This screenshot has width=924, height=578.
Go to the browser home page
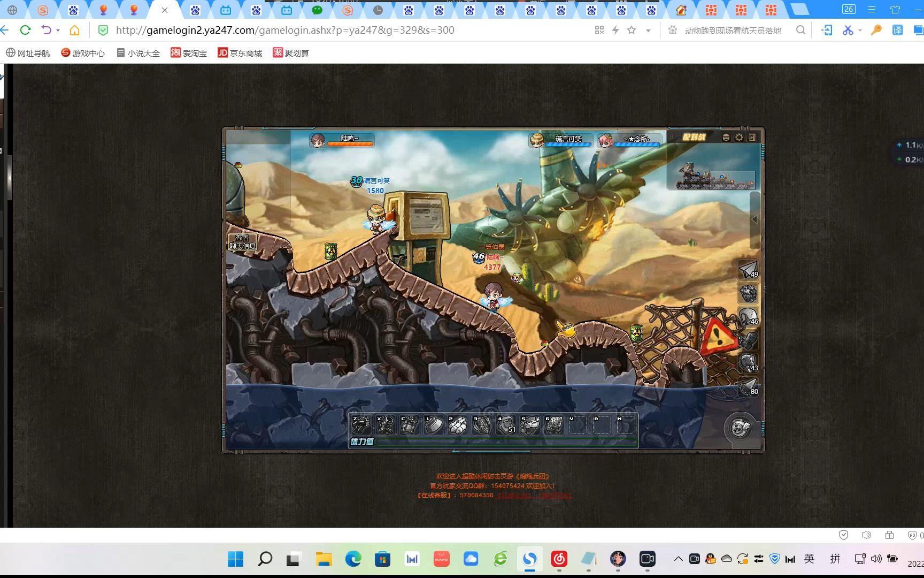click(75, 30)
